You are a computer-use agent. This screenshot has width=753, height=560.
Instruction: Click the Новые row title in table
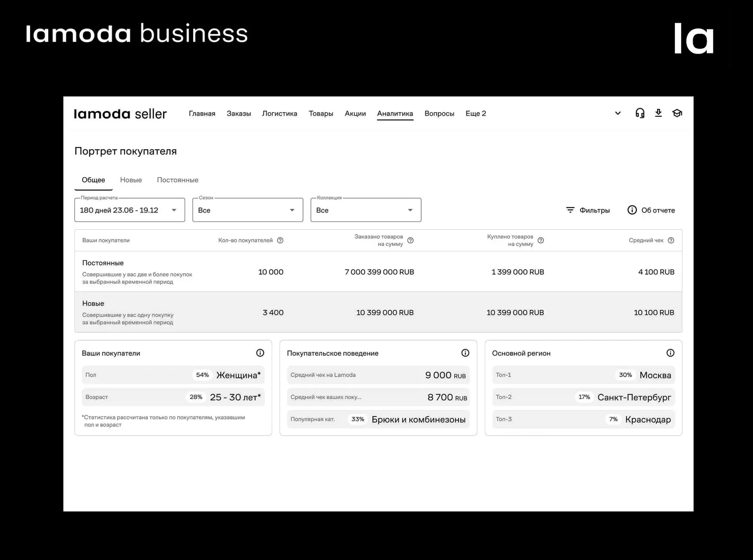tap(93, 303)
